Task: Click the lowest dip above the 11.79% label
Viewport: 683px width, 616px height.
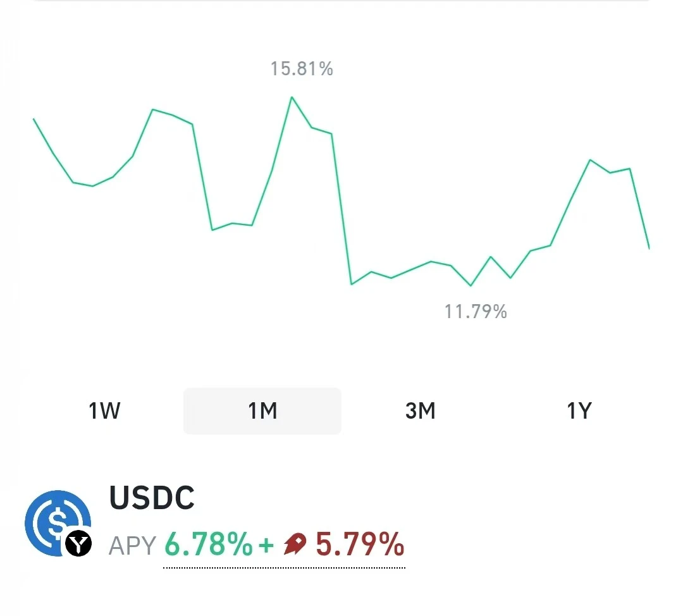Action: click(x=471, y=285)
